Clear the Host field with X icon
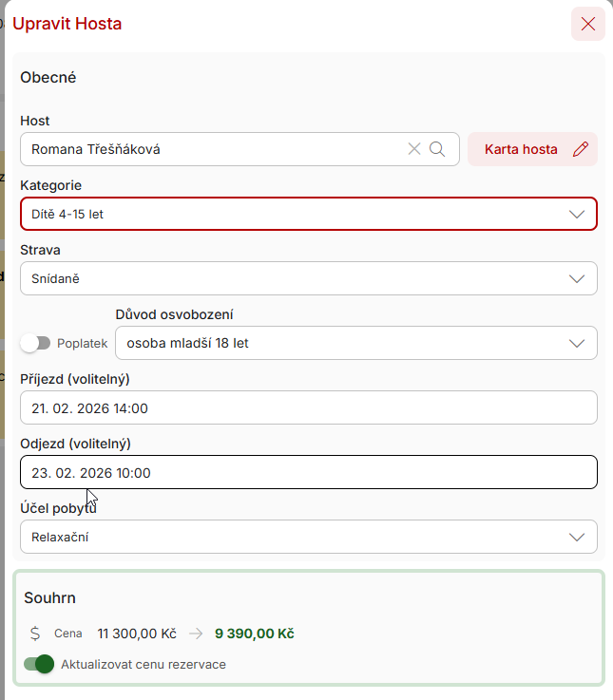Image resolution: width=613 pixels, height=700 pixels. tap(413, 149)
